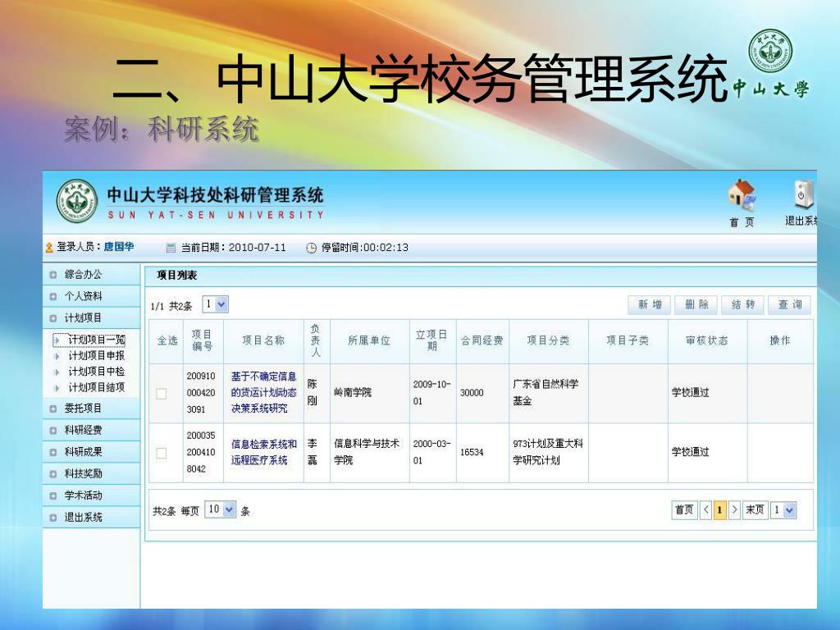Click the home house icon
The height and width of the screenshot is (630, 840).
(742, 195)
